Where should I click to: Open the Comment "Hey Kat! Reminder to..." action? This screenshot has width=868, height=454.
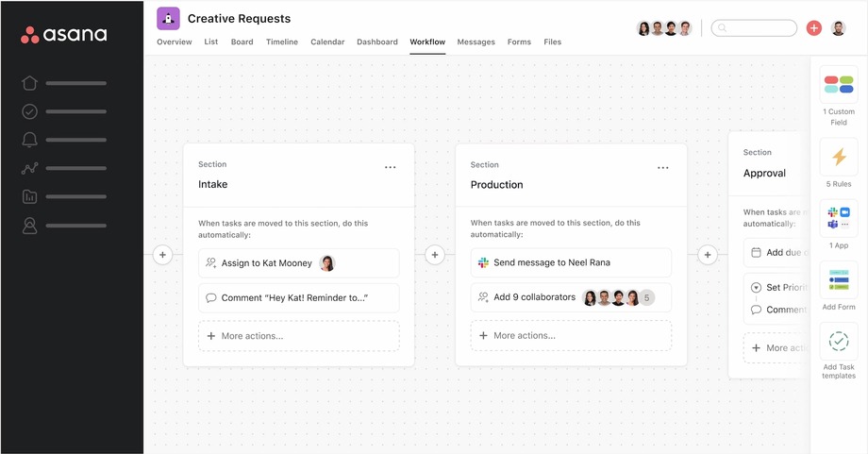[x=299, y=298]
